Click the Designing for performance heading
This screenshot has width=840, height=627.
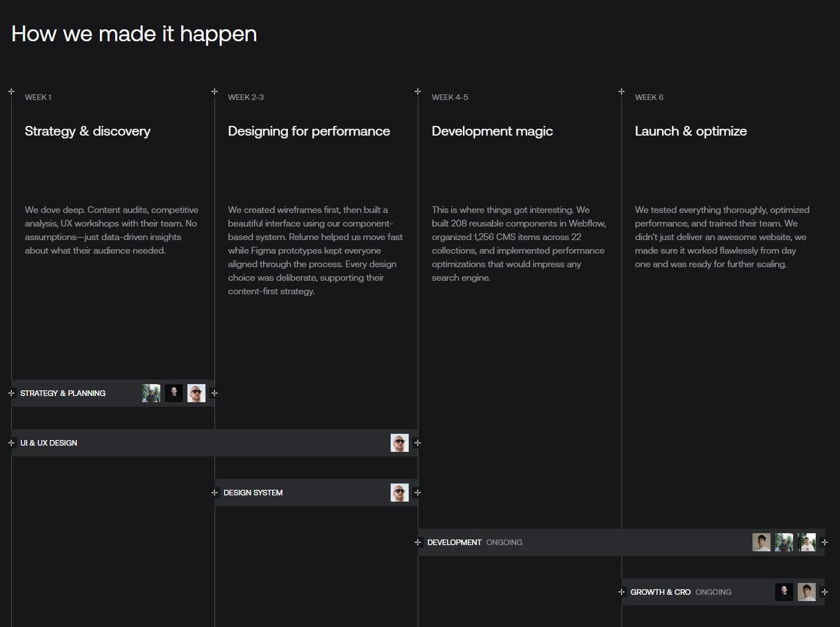pyautogui.click(x=309, y=131)
